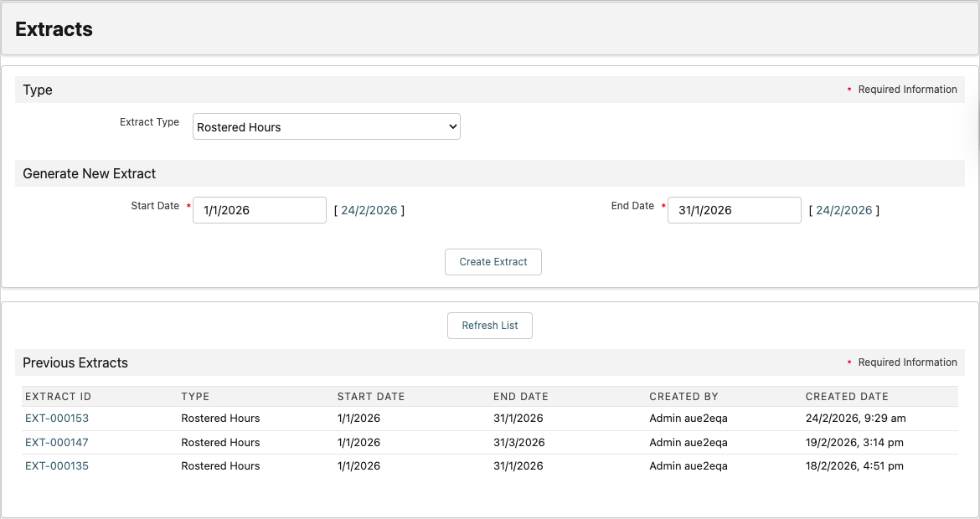Open extract EXT-000135
The width and height of the screenshot is (980, 519).
click(x=57, y=465)
